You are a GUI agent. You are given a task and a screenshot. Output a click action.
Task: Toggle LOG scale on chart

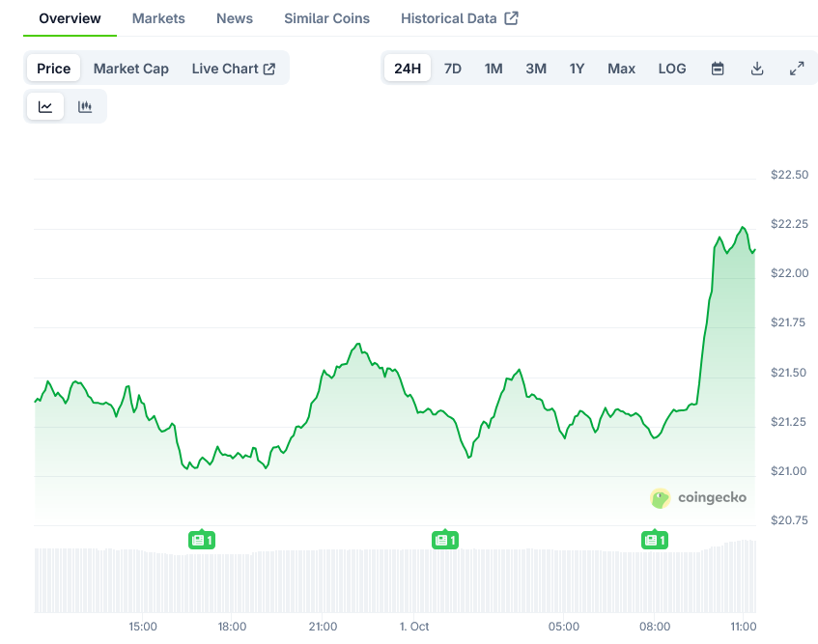672,69
